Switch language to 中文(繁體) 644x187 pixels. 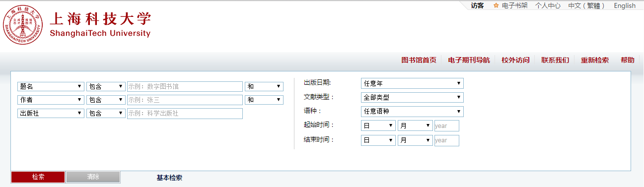pos(587,5)
